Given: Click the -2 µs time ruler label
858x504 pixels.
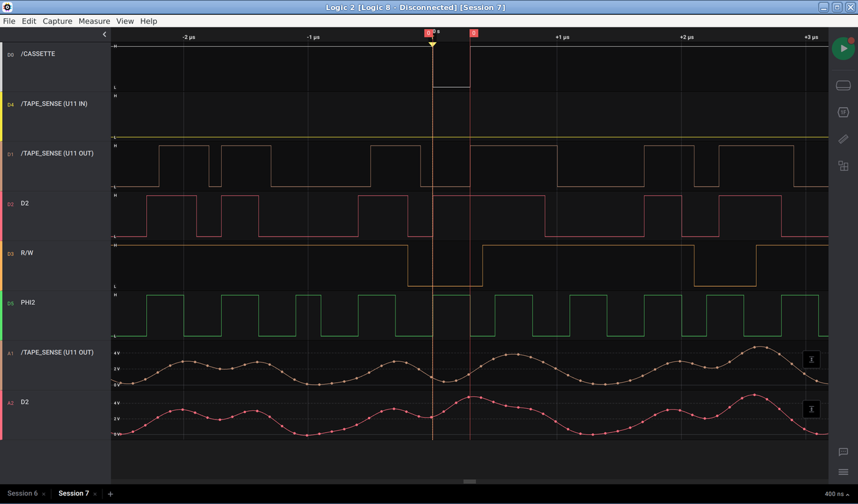Looking at the screenshot, I should click(x=189, y=38).
